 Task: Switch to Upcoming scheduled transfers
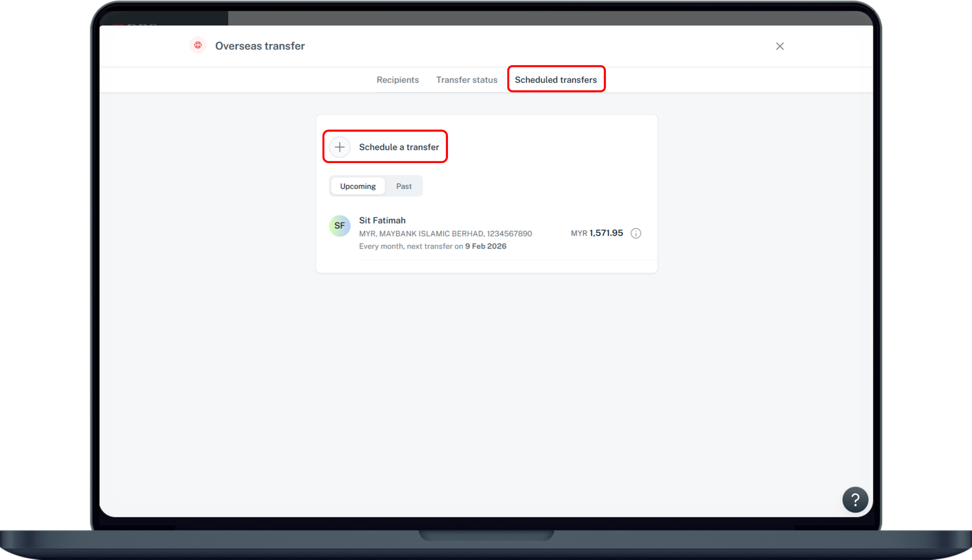(358, 186)
